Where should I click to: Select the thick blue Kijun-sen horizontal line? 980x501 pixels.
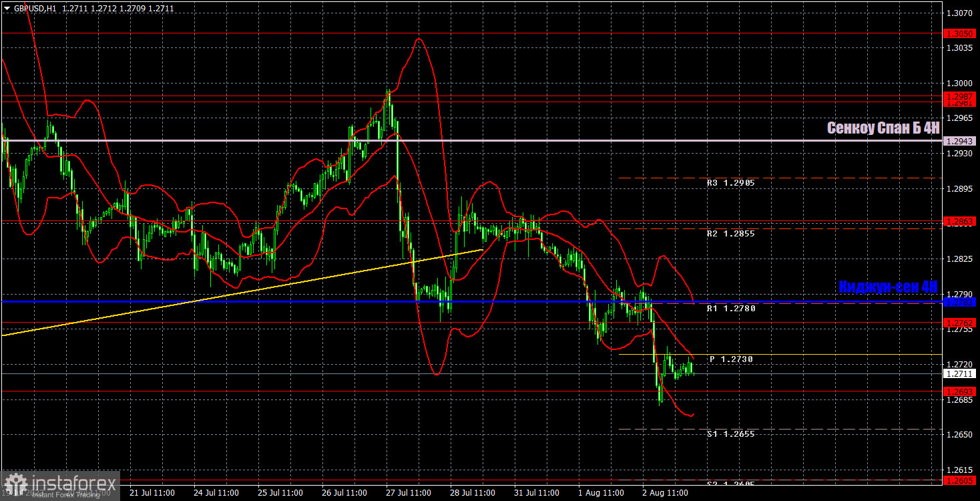tap(471, 302)
